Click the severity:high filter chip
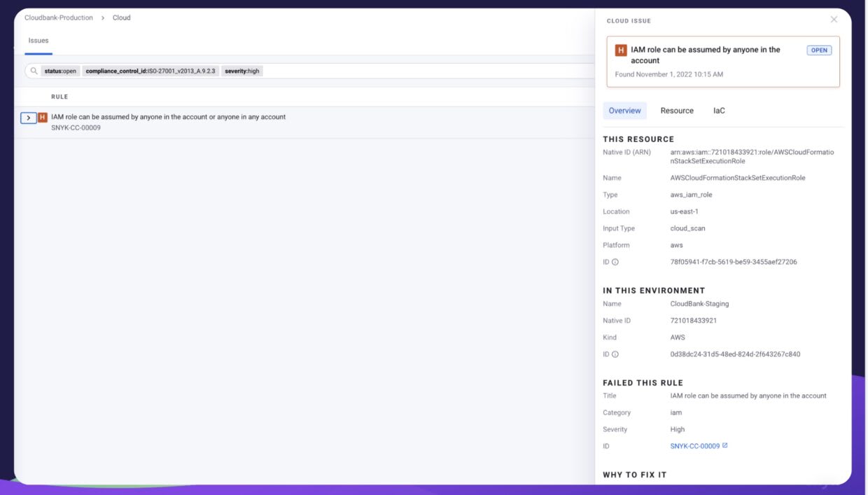The height and width of the screenshot is (495, 868). (242, 71)
